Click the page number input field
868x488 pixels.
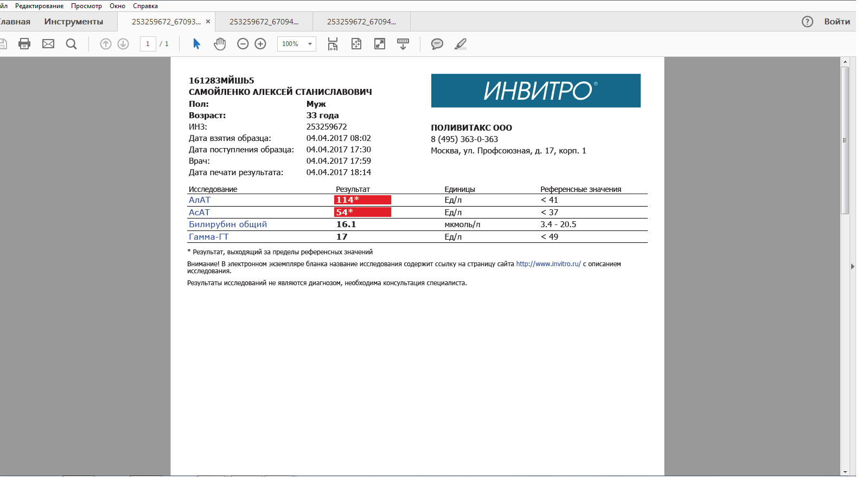(x=148, y=44)
